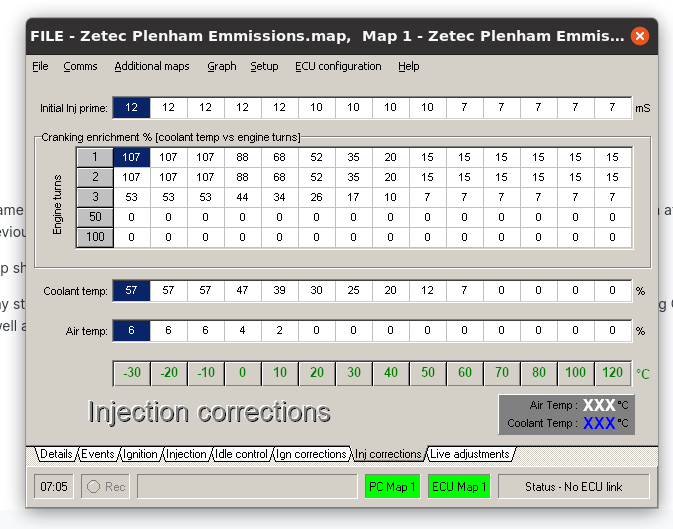Viewport: 673px width, 529px height.
Task: Select cranking cell 44 in engine turns row 3
Action: coord(243,197)
